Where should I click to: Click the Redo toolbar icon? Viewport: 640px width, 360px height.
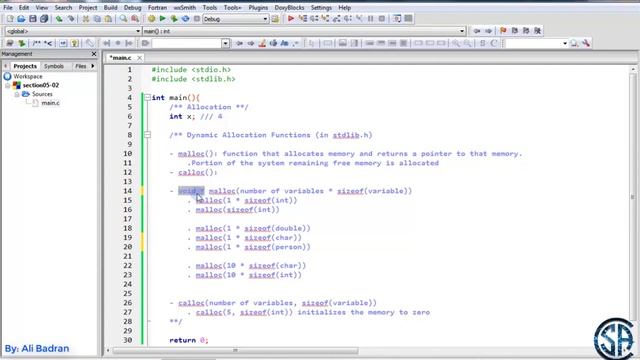click(71, 19)
